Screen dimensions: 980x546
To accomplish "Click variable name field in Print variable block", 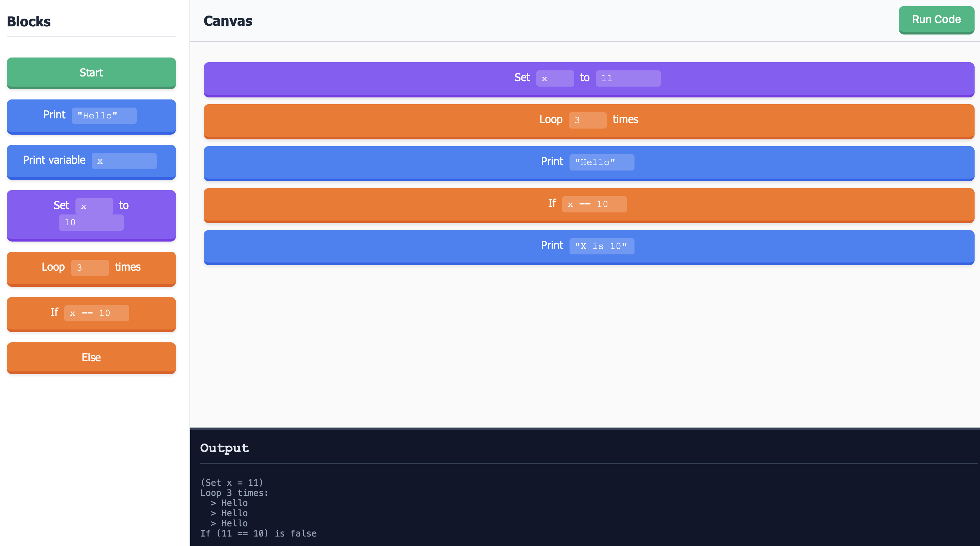I will 124,161.
